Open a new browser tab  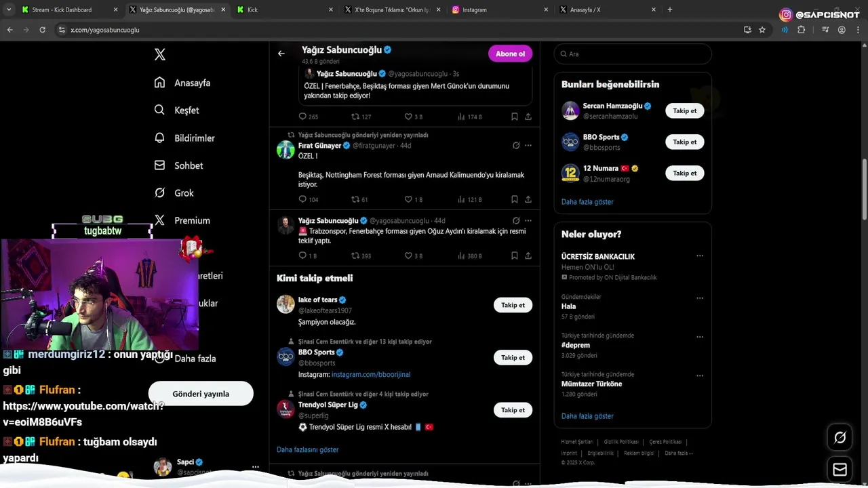pos(669,9)
